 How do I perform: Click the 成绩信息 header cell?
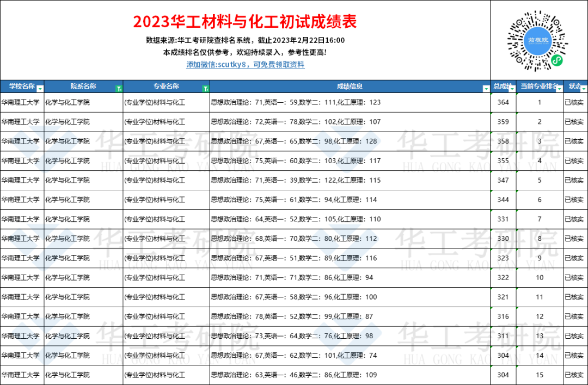(x=350, y=86)
